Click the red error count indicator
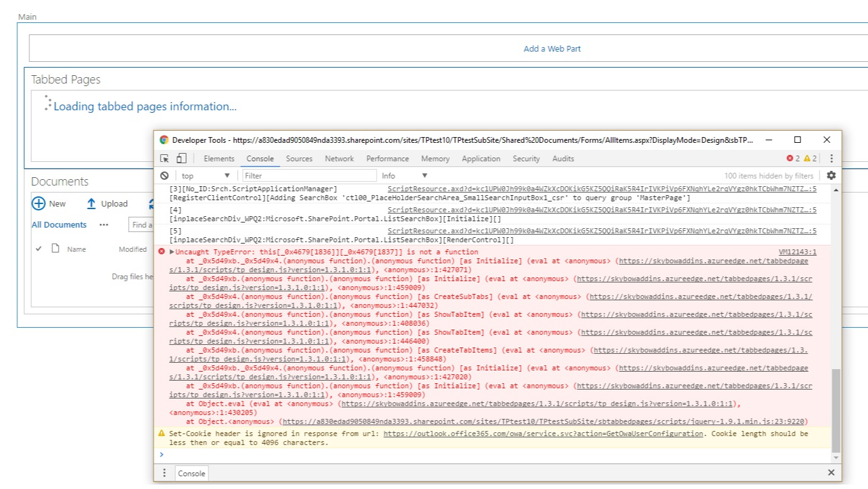Screen dimensions: 868x489 click(793, 159)
